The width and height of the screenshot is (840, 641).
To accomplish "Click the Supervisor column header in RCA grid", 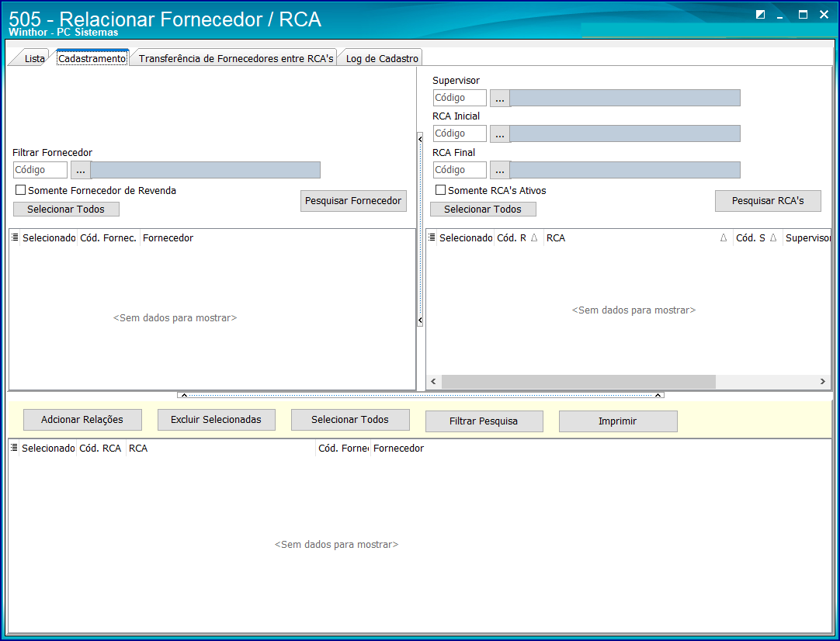I will coord(807,237).
